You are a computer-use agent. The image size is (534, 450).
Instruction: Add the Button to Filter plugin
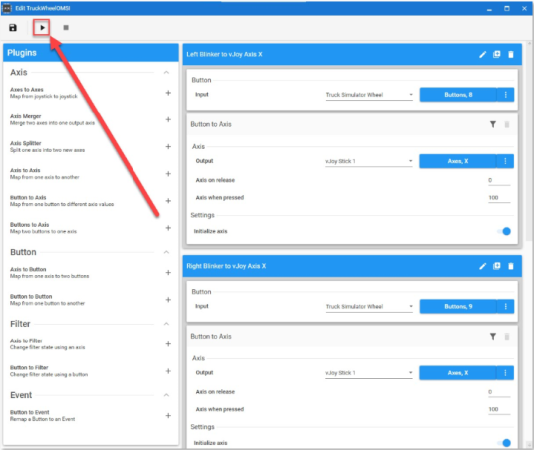(x=168, y=371)
